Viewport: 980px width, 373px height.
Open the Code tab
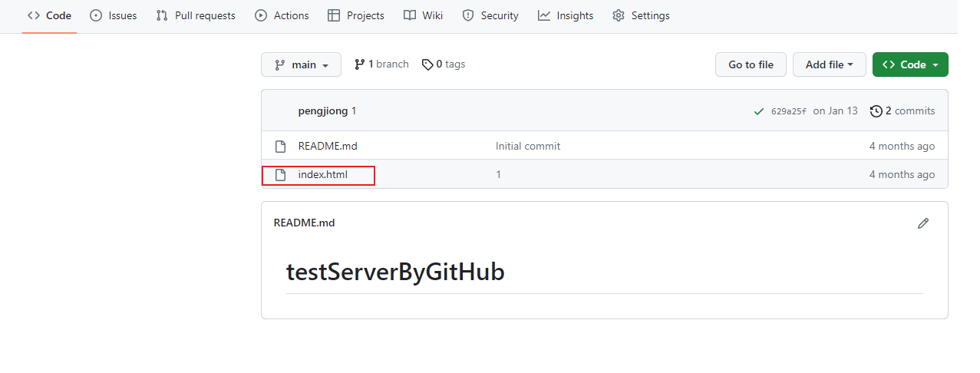(49, 15)
